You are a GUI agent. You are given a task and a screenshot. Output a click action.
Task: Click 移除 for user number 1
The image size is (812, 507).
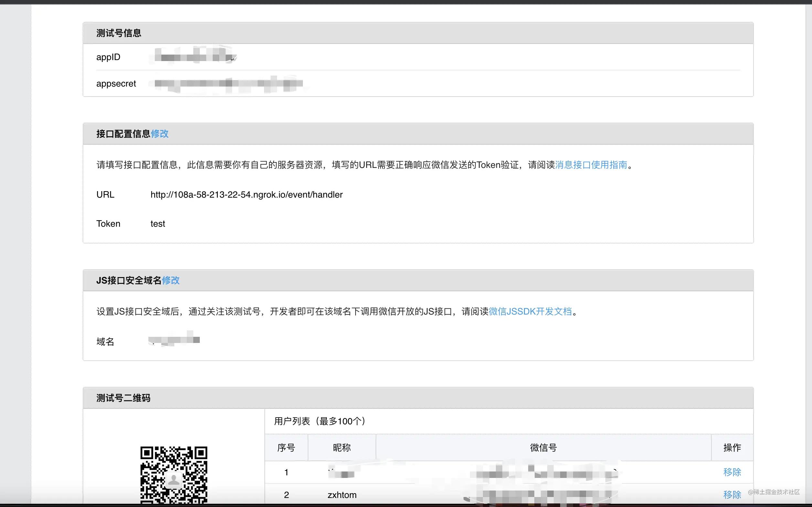(x=732, y=472)
